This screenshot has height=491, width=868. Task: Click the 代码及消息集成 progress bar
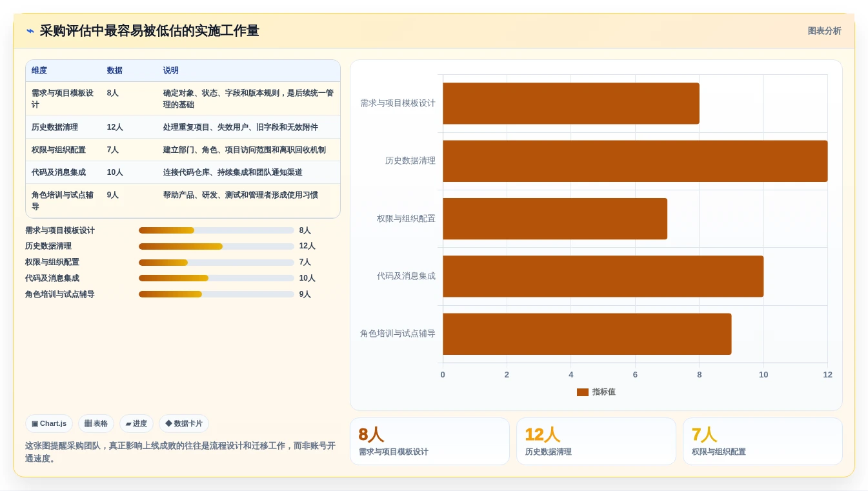point(216,278)
